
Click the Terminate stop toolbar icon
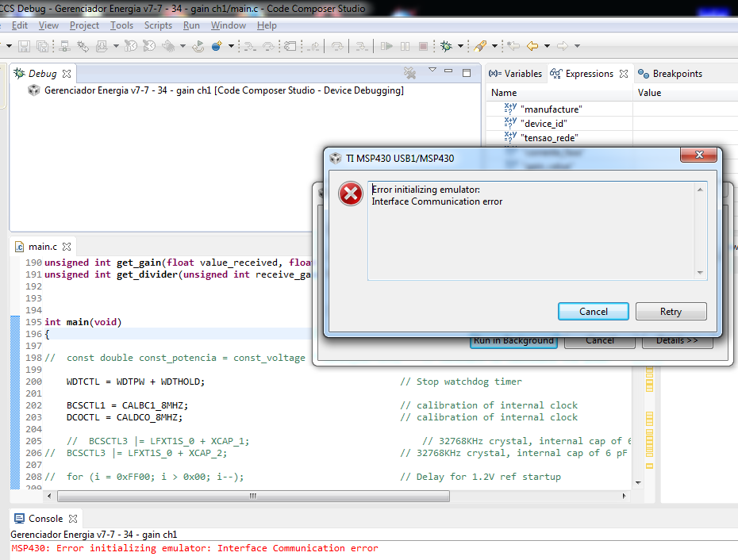point(423,46)
